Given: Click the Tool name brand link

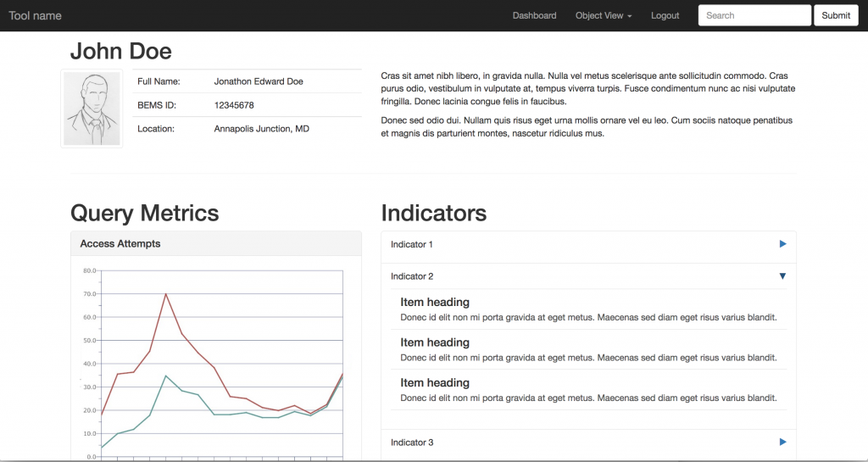Looking at the screenshot, I should (35, 15).
